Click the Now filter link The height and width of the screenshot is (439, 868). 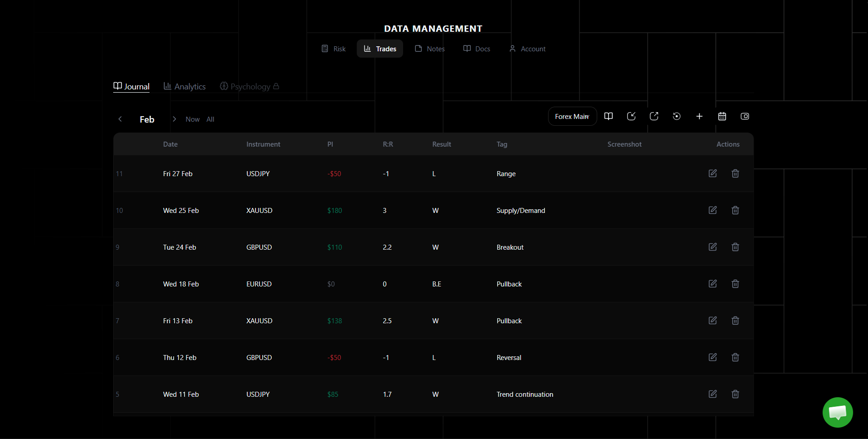(x=192, y=119)
